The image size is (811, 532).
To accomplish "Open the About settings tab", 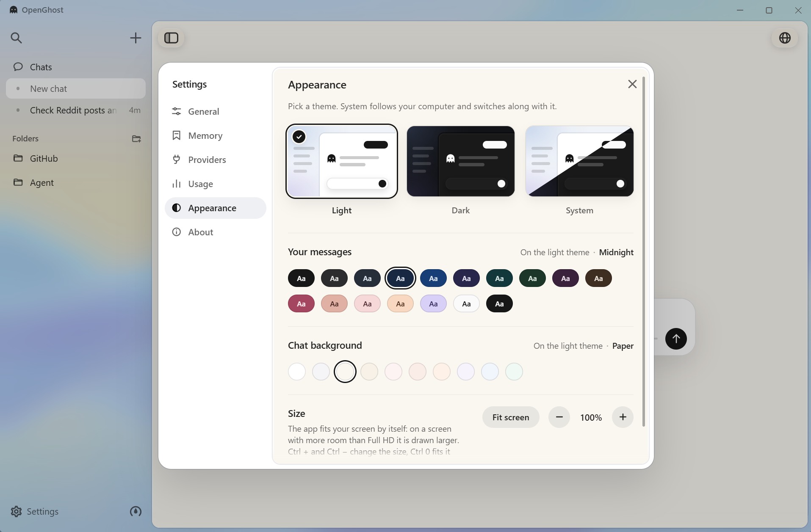I will point(216,232).
